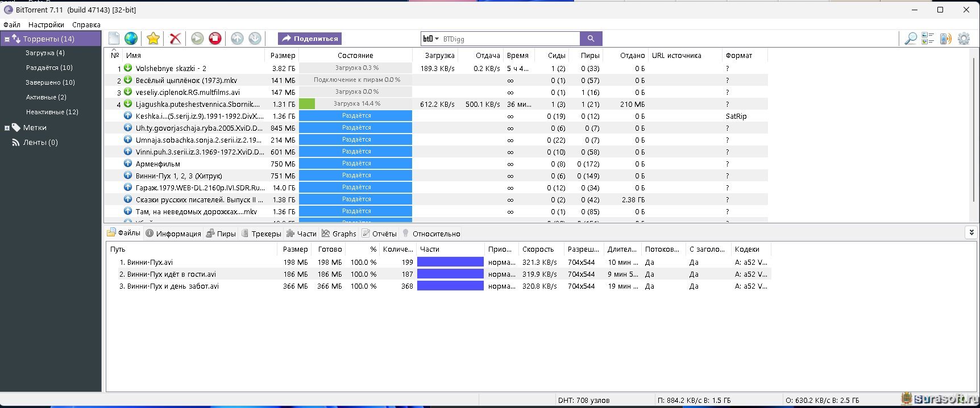Switch to the Пиры tab
This screenshot has width=980, height=408.
point(221,234)
